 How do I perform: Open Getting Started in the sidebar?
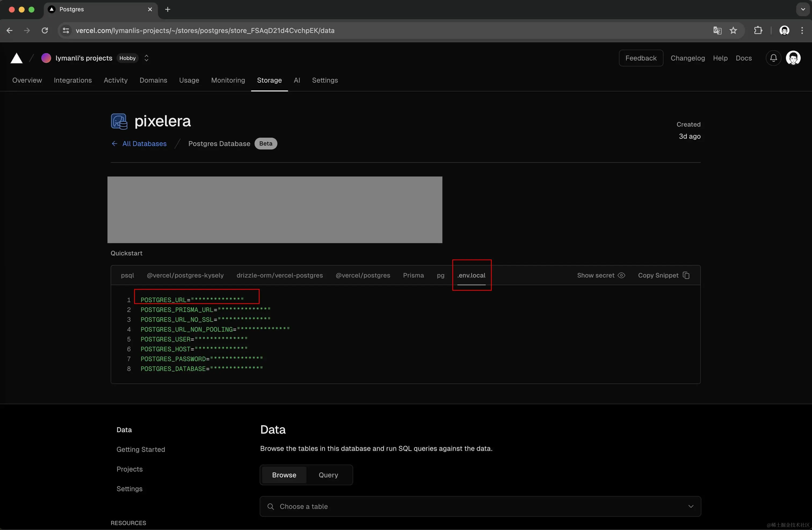140,449
